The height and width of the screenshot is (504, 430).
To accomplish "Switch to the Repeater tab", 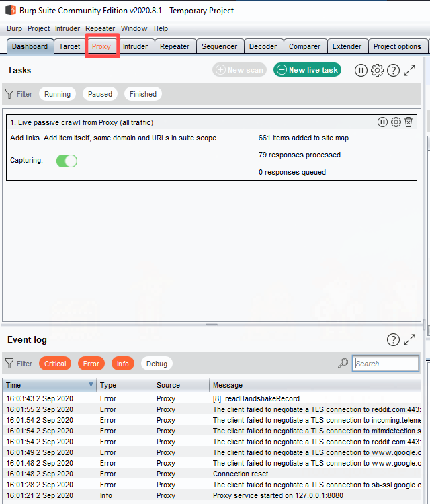I will click(x=175, y=46).
